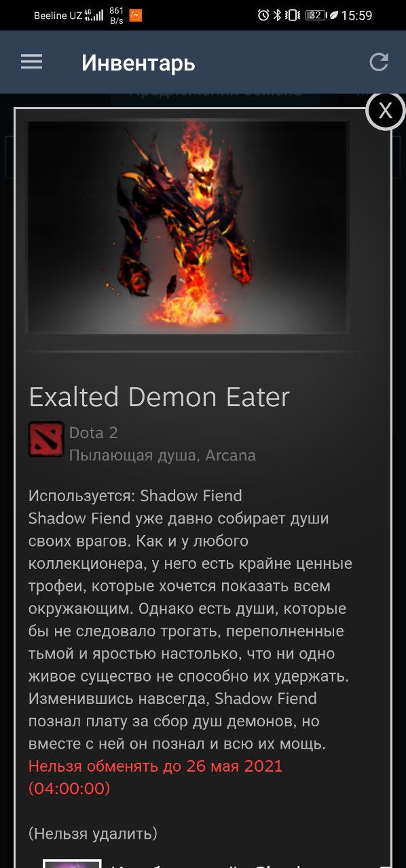The height and width of the screenshot is (868, 406).
Task: Tap the Bluetooth status icon
Action: tap(277, 15)
